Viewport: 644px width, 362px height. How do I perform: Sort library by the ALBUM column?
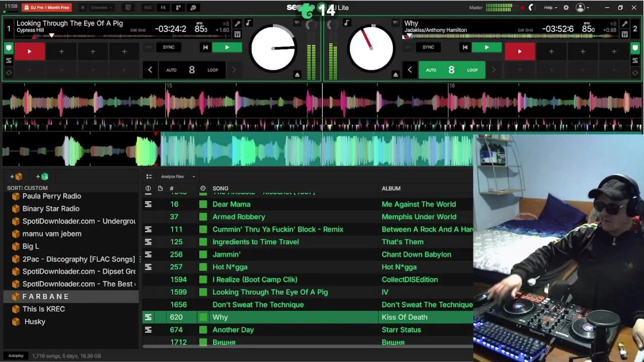click(391, 189)
